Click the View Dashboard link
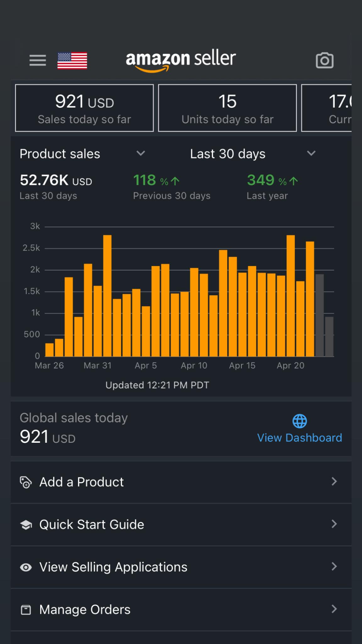This screenshot has width=362, height=644. point(299,438)
